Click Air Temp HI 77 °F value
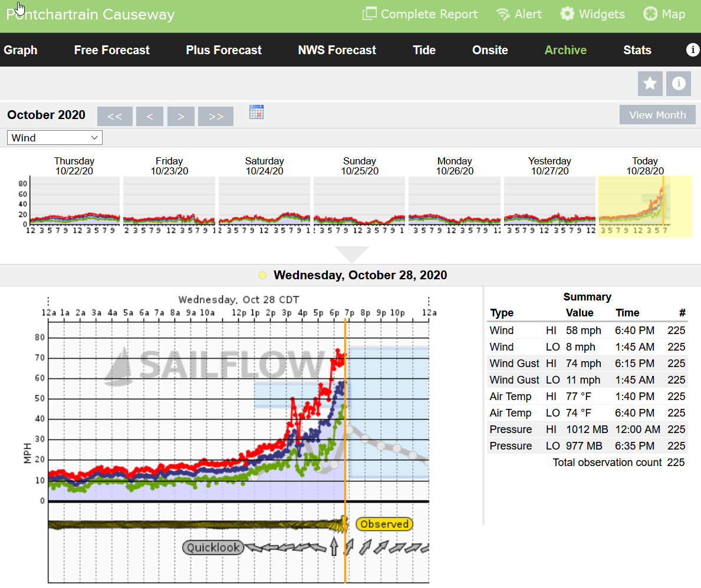This screenshot has width=701, height=588. 578,397
